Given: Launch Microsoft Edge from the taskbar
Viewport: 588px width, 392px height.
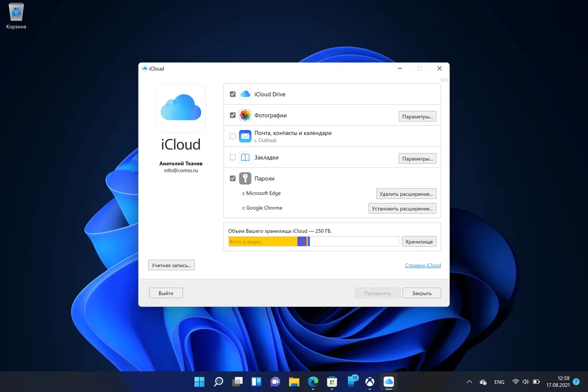Looking at the screenshot, I should [x=313, y=382].
